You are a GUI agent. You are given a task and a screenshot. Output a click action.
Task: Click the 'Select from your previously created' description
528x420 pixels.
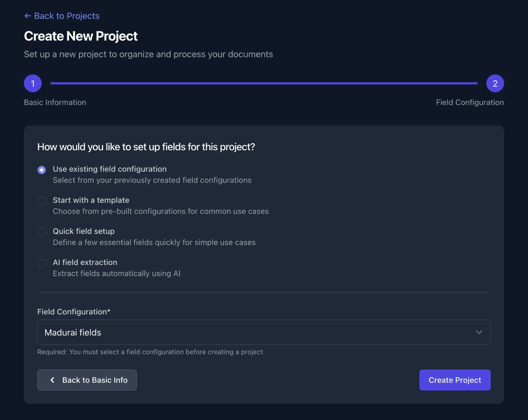point(152,180)
